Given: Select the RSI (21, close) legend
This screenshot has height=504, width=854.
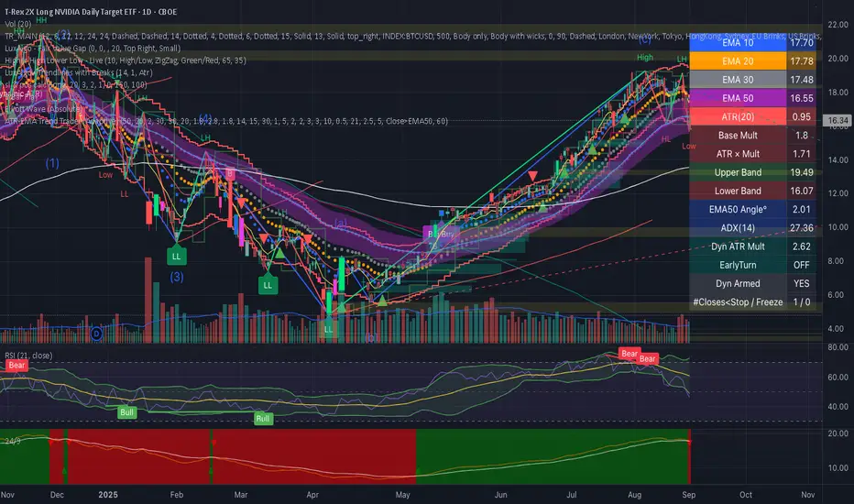Looking at the screenshot, I should coord(29,356).
